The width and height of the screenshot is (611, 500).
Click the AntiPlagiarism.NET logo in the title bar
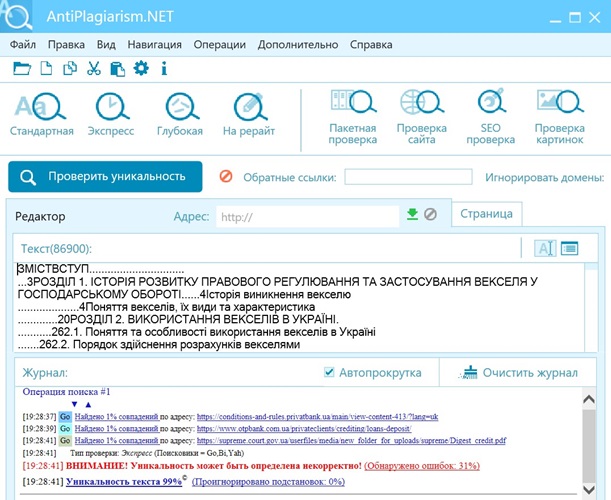click(16, 16)
